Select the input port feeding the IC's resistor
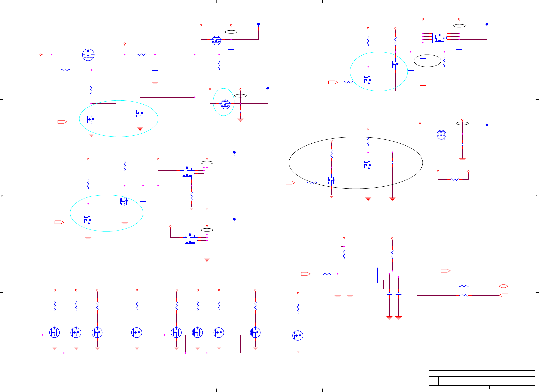The width and height of the screenshot is (539, 392). 306,274
